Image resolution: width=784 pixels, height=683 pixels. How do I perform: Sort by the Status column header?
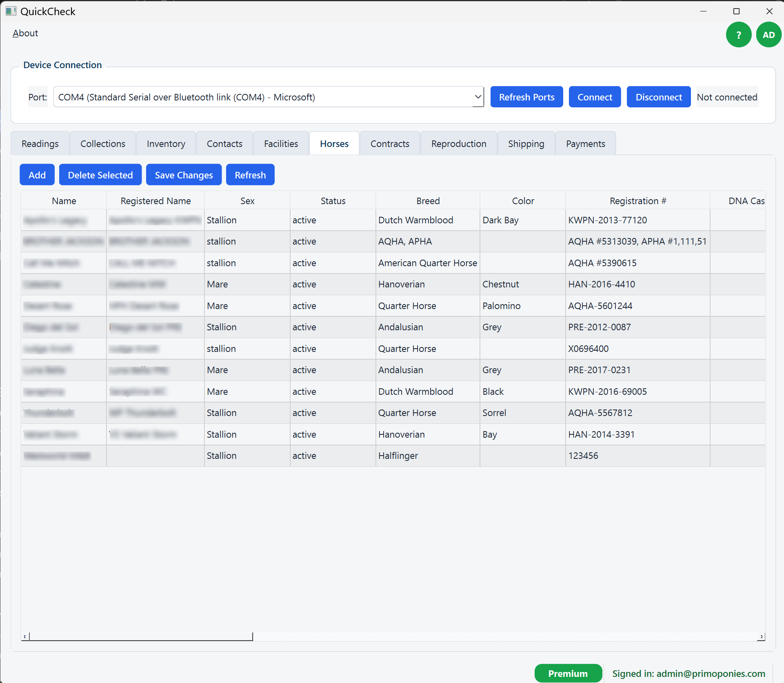click(x=333, y=201)
